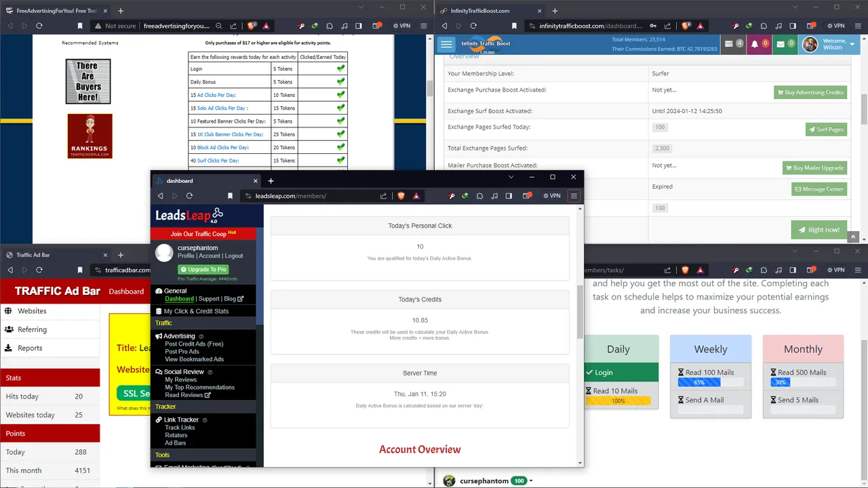868x488 pixels.
Task: Click LeadsLeap page vertical scrollbar
Action: coord(580,312)
